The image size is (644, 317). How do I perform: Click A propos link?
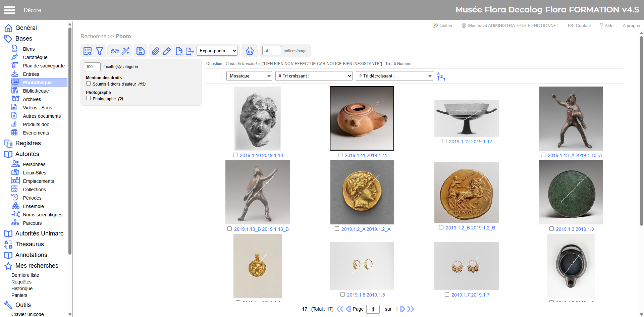[631, 25]
